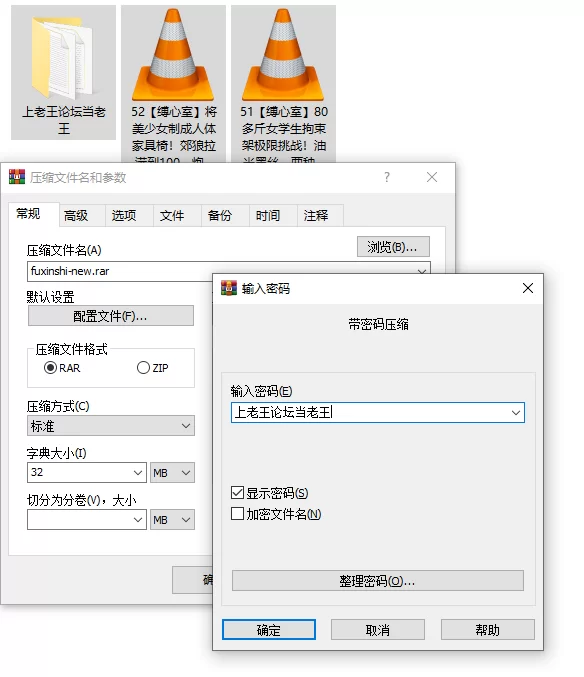Screen dimensions: 584x677
Task: Click the 配置文件(F)... button
Action: pos(110,316)
